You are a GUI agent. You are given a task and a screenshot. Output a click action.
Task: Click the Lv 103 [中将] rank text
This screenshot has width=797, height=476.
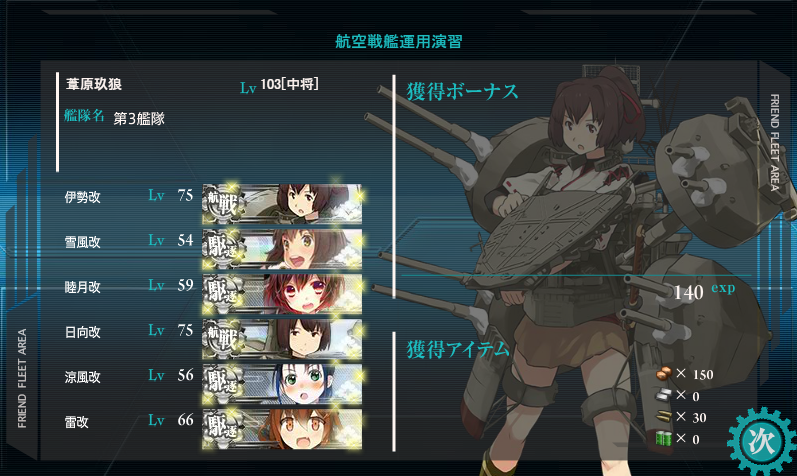[279, 85]
